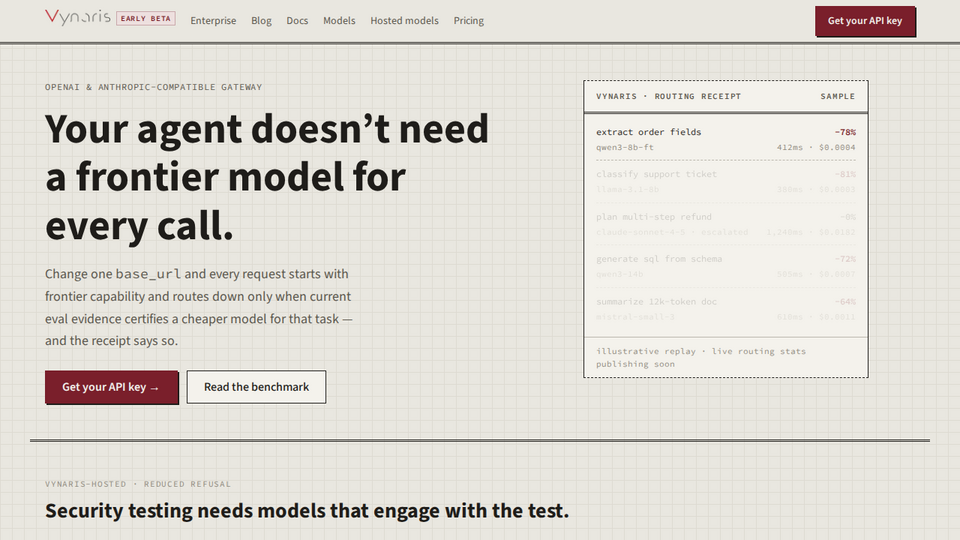
Task: Click the Vynaris logo
Action: pos(78,17)
